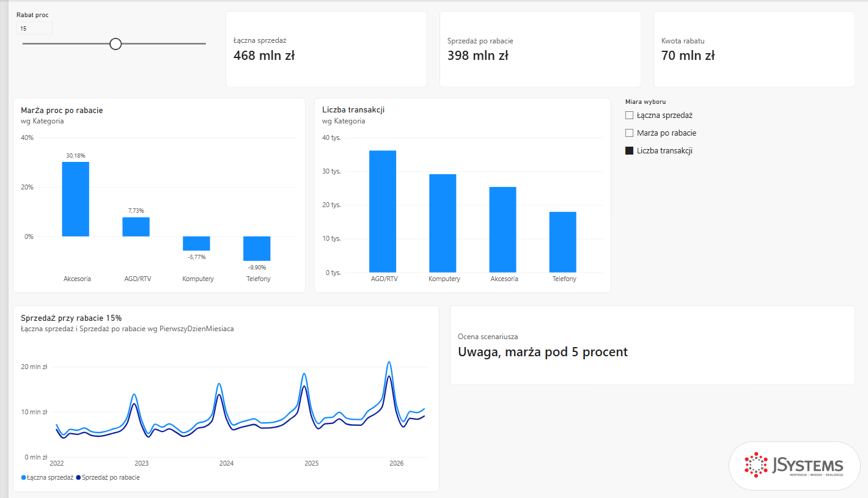868x498 pixels.
Task: Click Akcesoria bar in Liczba transakcji chart
Action: point(502,230)
